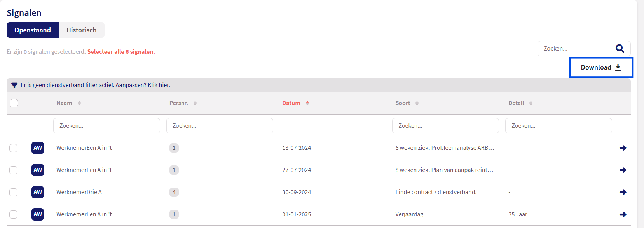Open the 13-07-2024 signal row arrow
This screenshot has width=644, height=228.
pyautogui.click(x=623, y=148)
